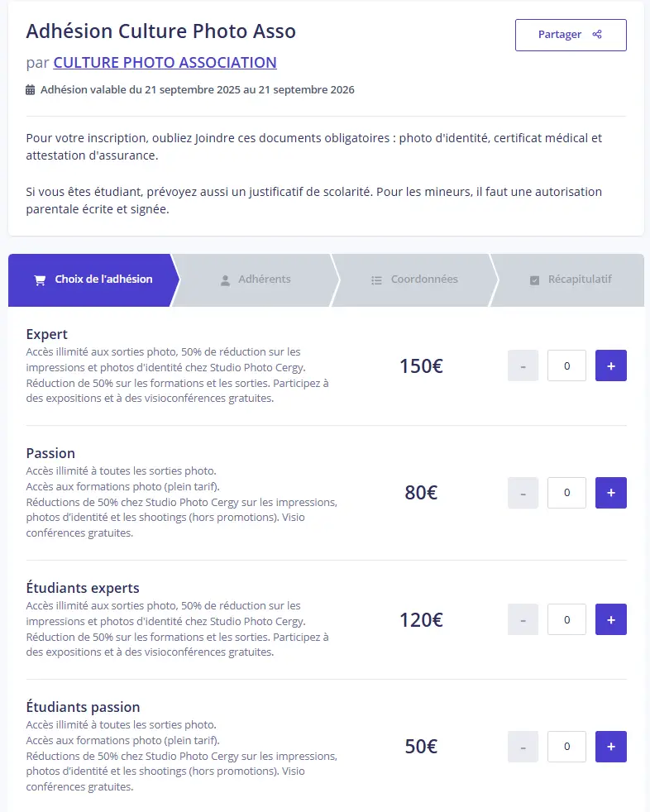Open the Adhérents step tab
650x812 pixels.
255,279
